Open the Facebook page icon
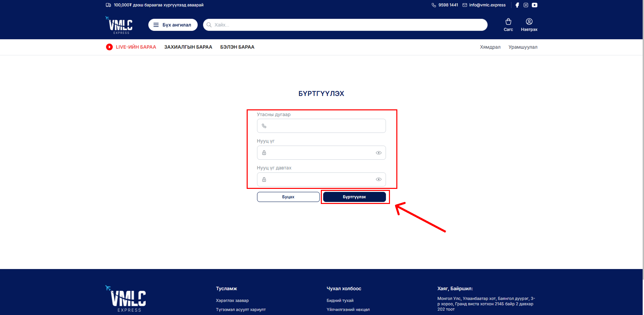The width and height of the screenshot is (644, 315). (517, 5)
